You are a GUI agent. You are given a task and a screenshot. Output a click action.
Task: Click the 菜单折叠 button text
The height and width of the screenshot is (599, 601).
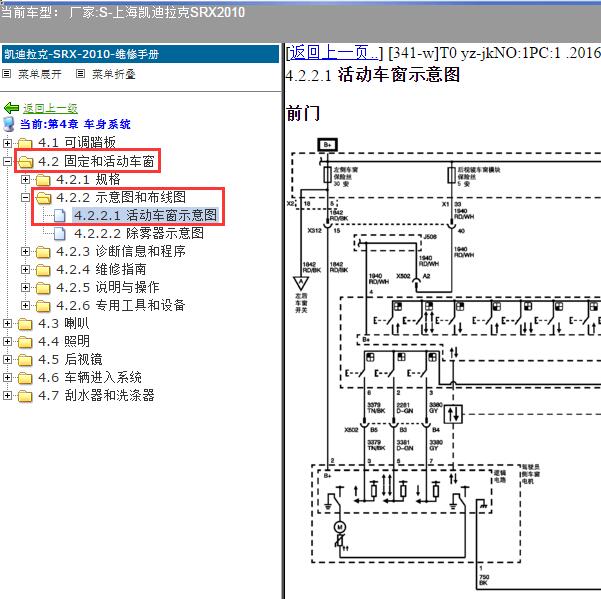pos(114,74)
